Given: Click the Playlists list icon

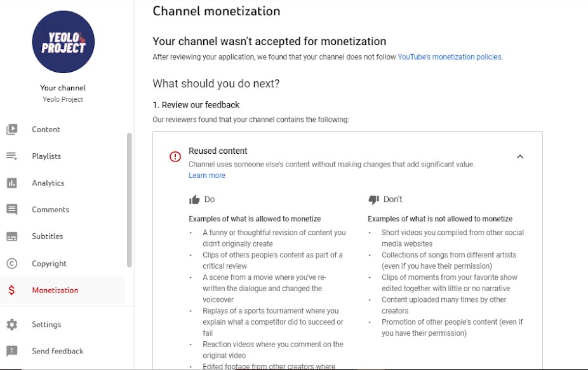Looking at the screenshot, I should 11,156.
